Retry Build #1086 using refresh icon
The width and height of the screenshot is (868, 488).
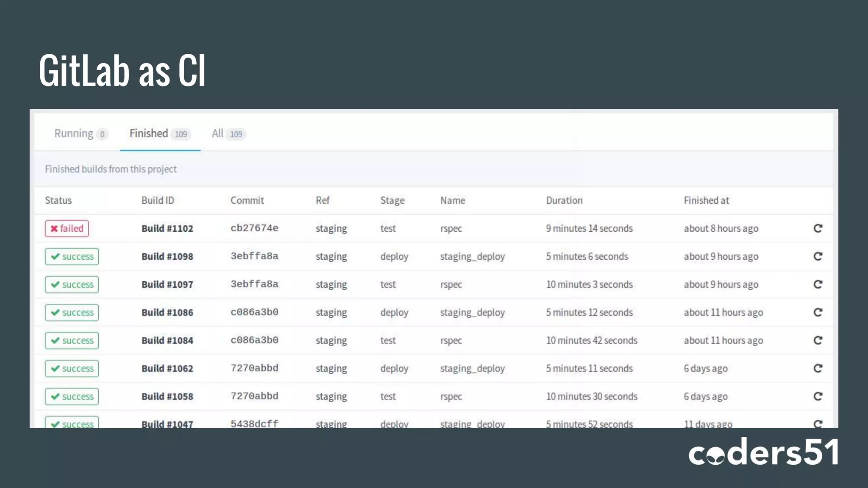[818, 312]
